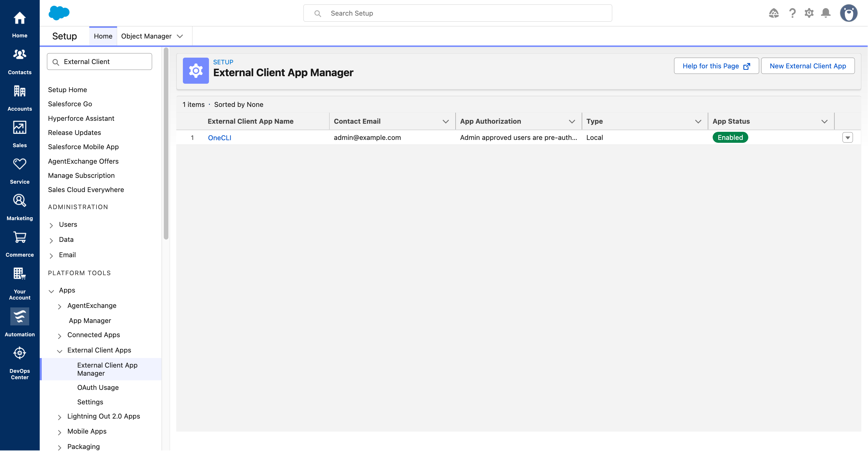868x451 pixels.
Task: Open External Client Apps Settings
Action: pos(90,402)
